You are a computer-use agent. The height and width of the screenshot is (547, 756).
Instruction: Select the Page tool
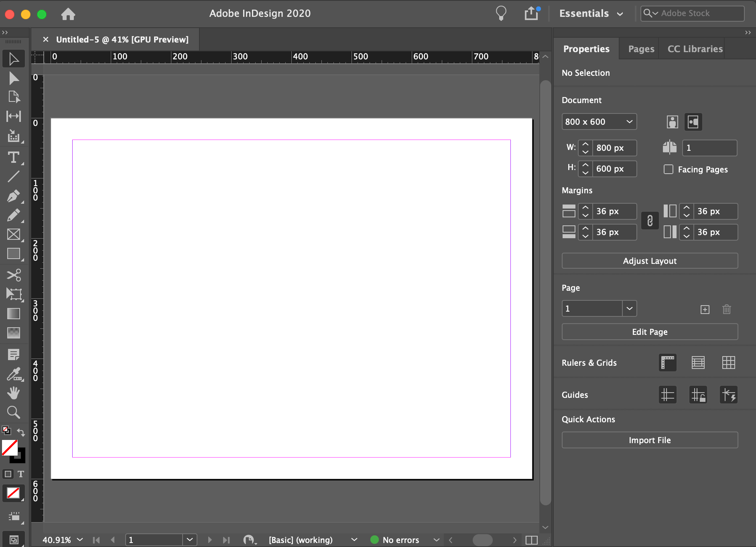click(14, 97)
